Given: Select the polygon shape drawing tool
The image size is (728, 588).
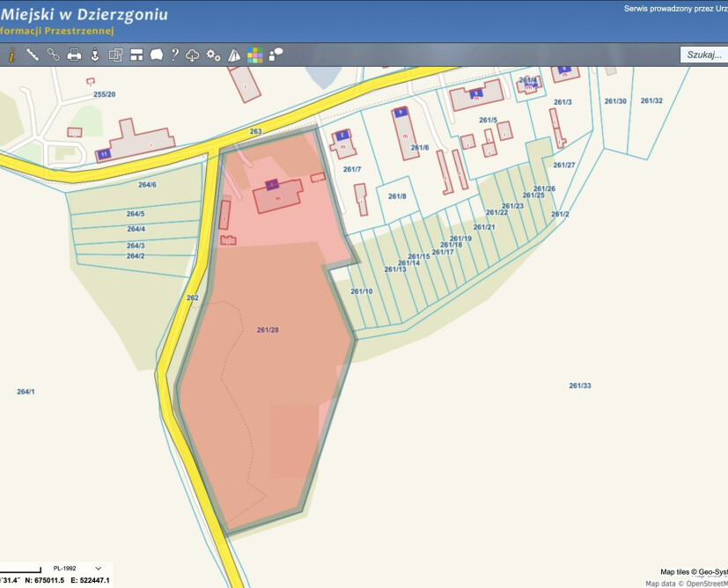Looking at the screenshot, I should (x=157, y=55).
